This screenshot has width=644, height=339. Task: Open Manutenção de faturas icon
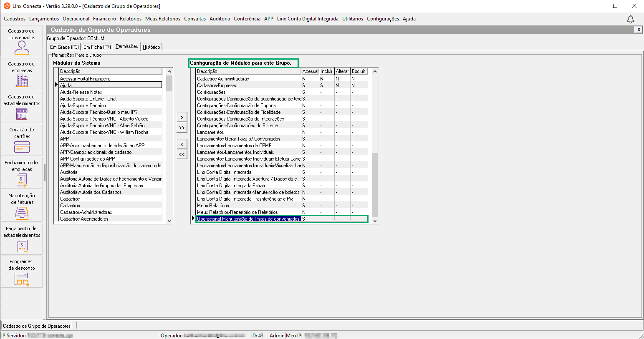pyautogui.click(x=22, y=213)
